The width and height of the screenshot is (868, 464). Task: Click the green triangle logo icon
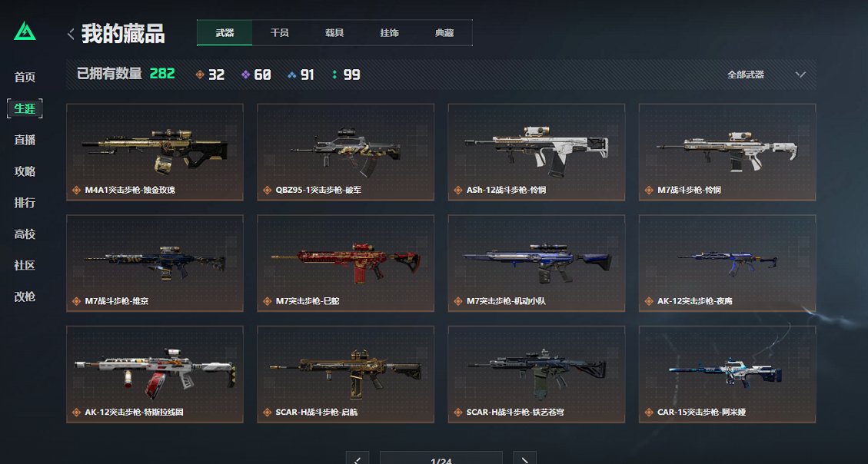25,31
